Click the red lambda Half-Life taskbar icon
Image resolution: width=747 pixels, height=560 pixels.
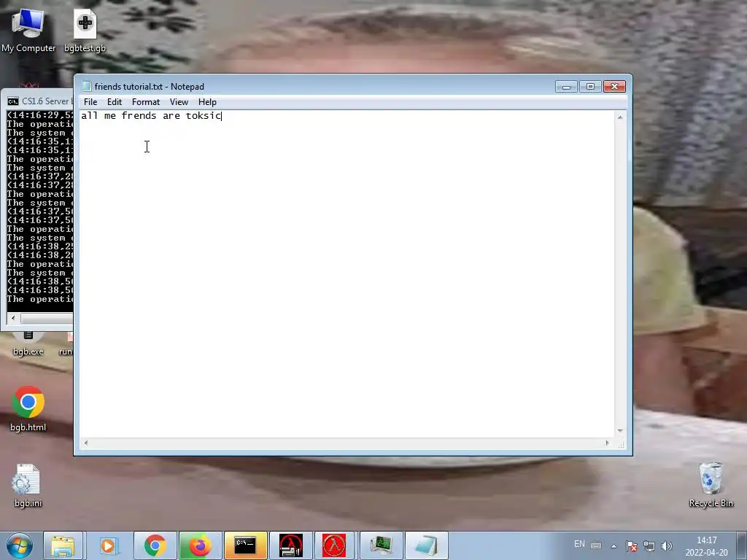[334, 545]
